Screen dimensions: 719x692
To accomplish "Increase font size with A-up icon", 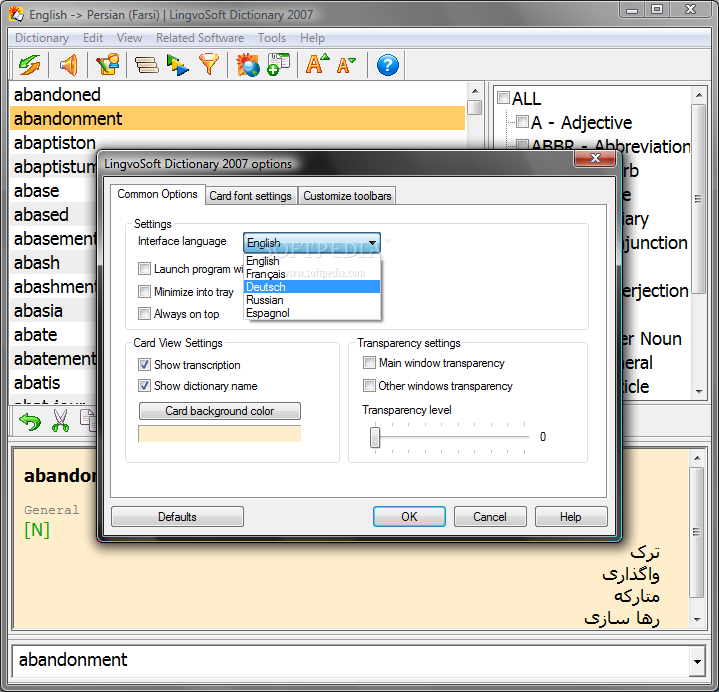I will click(318, 65).
